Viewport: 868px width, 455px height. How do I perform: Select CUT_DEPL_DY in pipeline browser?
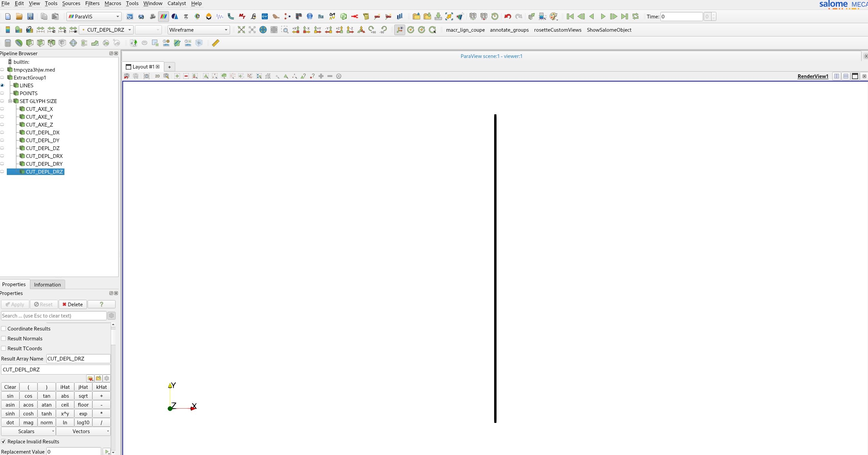pos(43,140)
